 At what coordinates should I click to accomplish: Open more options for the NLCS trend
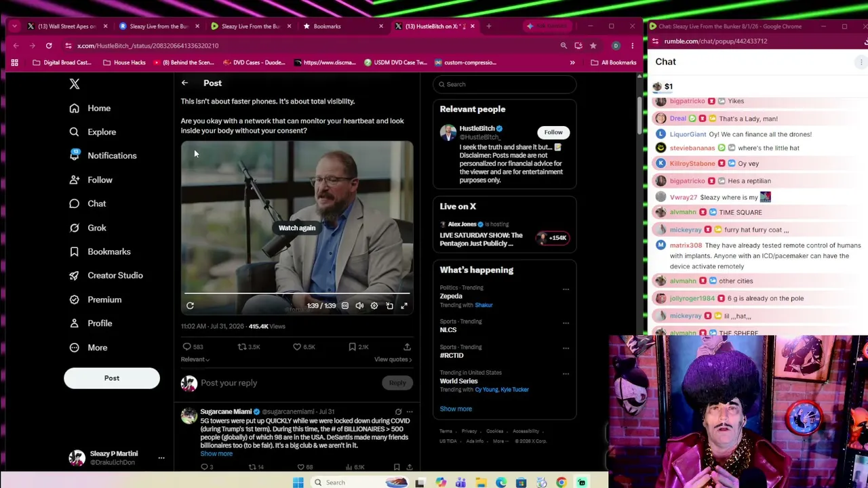[x=566, y=323]
